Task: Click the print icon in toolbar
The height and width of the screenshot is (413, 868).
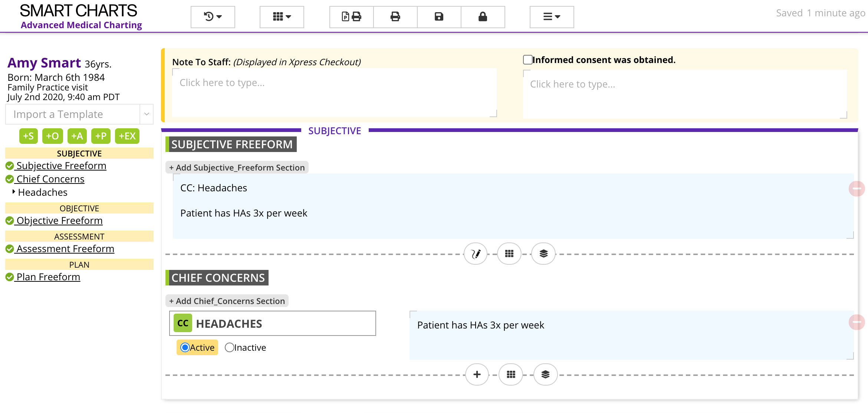Action: click(x=395, y=17)
